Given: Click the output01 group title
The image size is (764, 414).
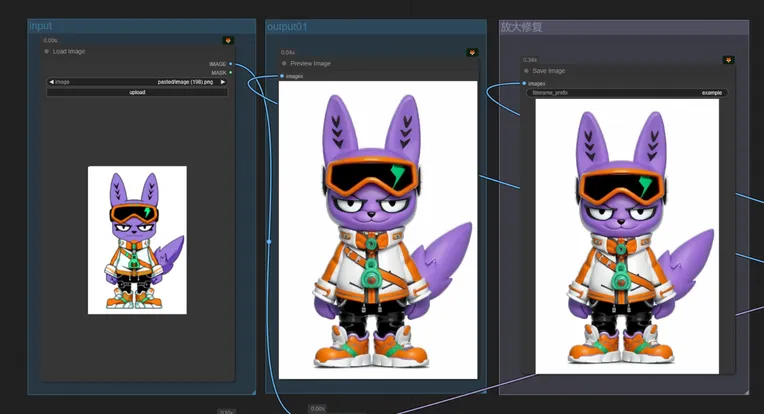Looking at the screenshot, I should 287,27.
